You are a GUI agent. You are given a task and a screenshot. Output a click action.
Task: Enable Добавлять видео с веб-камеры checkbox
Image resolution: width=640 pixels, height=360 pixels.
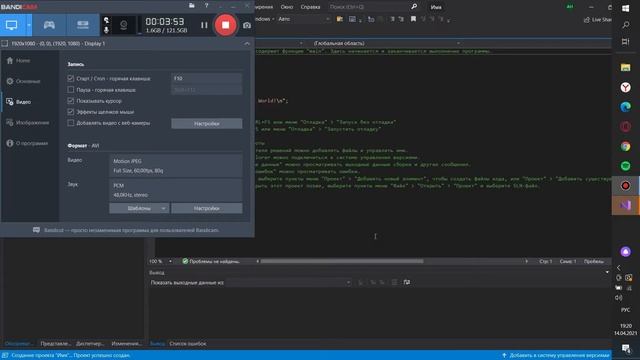click(x=71, y=122)
